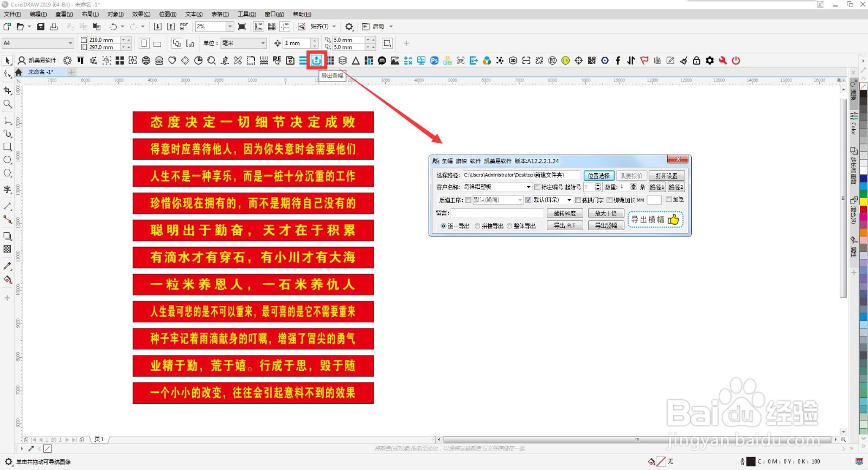The image size is (868, 470).
Task: Select landscape page orientation icon
Action: pos(157,44)
